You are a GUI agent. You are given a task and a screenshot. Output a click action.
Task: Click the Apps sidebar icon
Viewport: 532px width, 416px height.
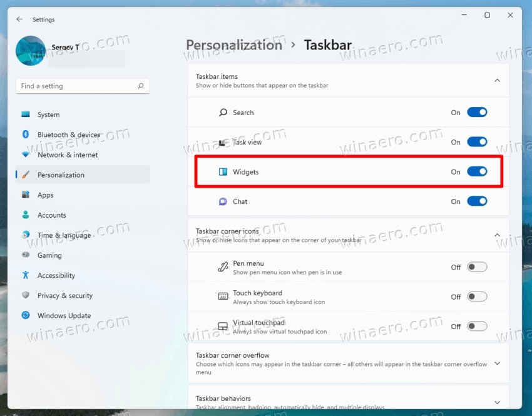26,195
